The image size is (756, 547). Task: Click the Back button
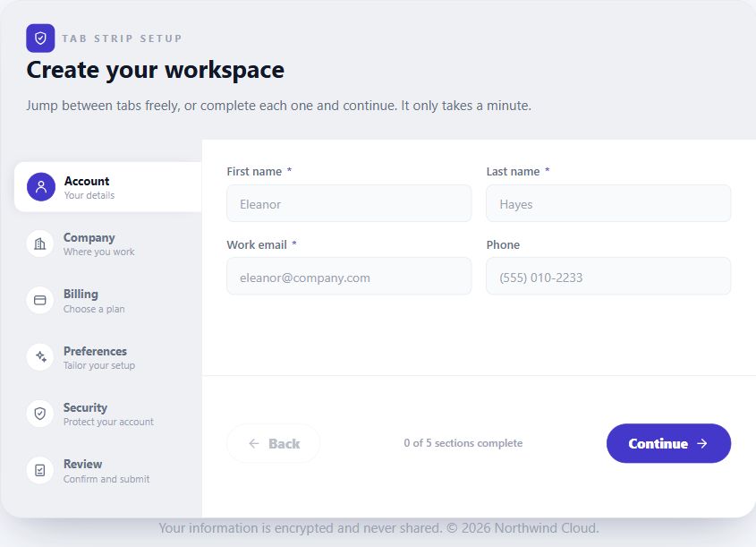[x=274, y=443]
